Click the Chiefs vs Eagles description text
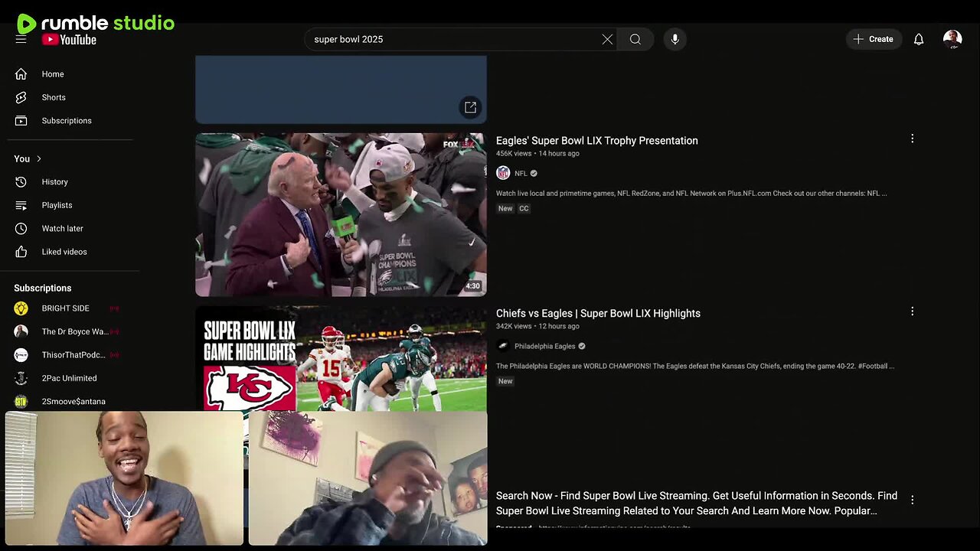This screenshot has width=980, height=551. coord(695,367)
